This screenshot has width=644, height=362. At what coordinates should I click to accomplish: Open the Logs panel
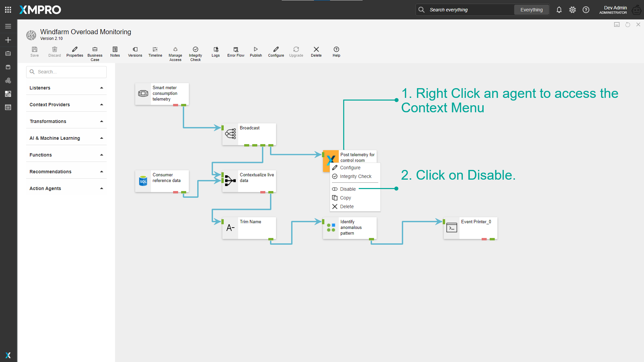point(216,52)
